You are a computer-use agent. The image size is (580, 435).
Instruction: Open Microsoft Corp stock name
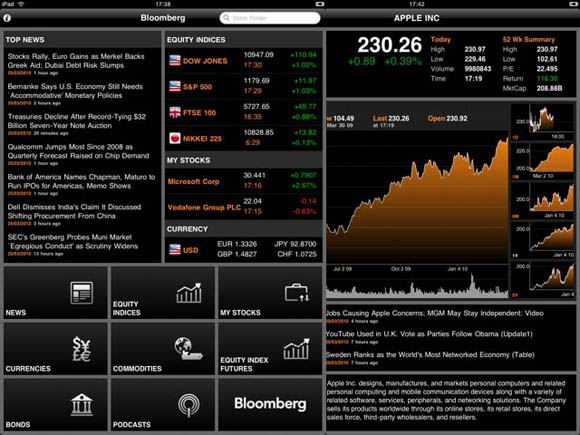[193, 182]
